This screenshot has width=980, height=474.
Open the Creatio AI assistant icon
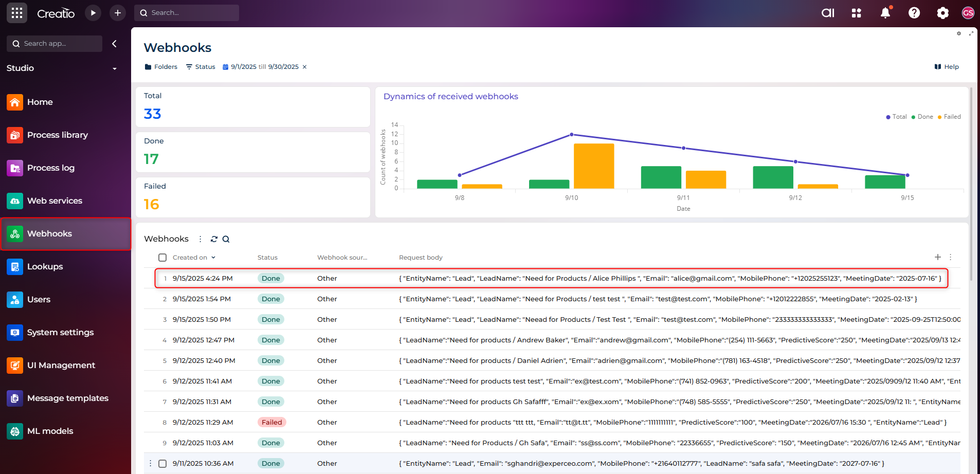pyautogui.click(x=828, y=13)
